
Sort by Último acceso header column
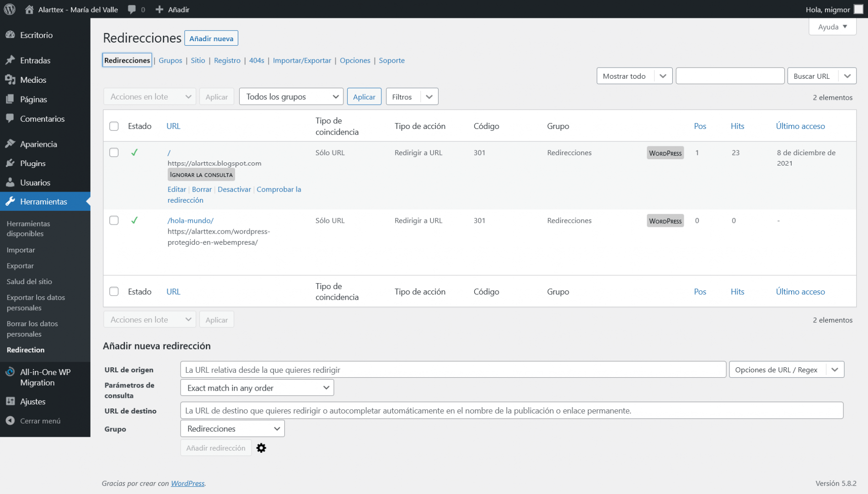[800, 126]
